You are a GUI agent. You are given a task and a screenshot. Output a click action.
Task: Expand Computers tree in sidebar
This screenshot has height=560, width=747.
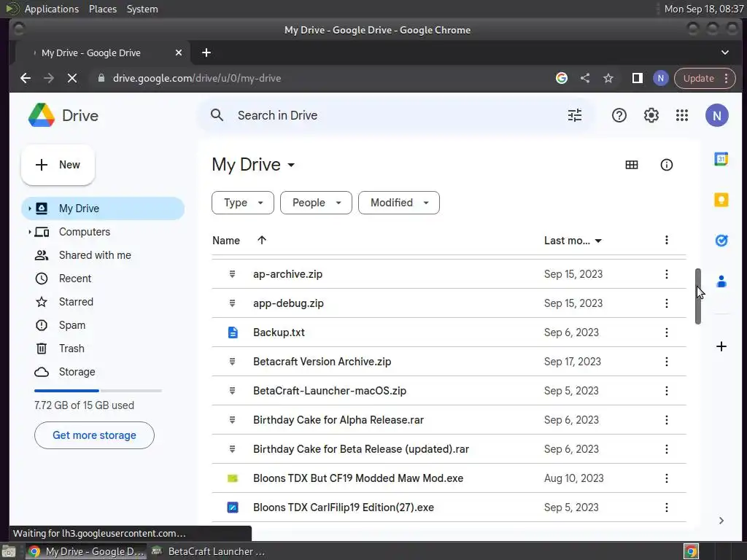[x=29, y=232]
